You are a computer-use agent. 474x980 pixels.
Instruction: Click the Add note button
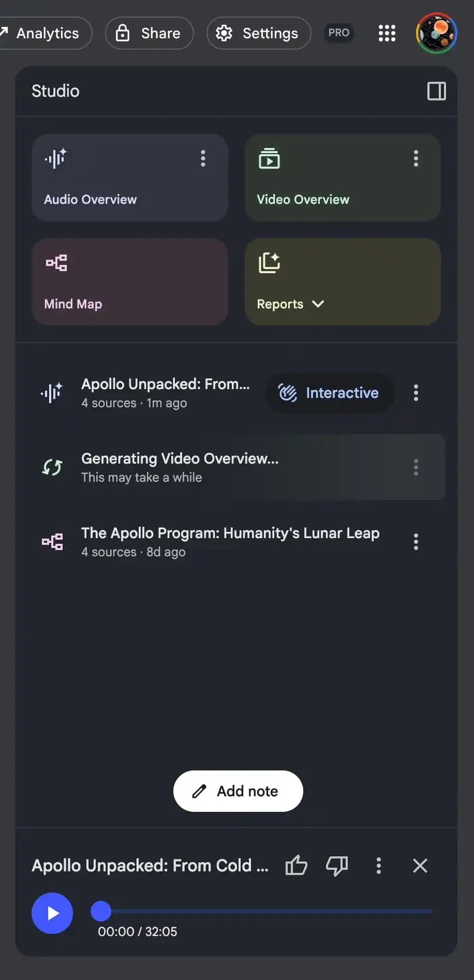click(238, 791)
